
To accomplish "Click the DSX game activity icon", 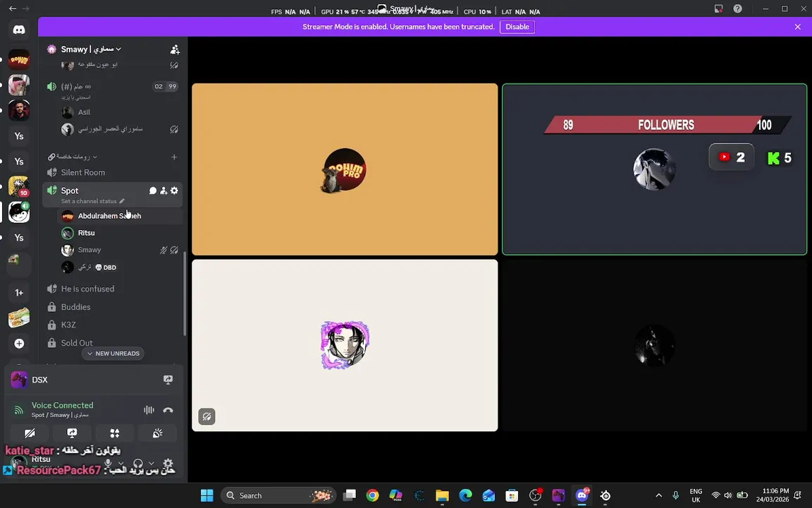I will pyautogui.click(x=19, y=380).
